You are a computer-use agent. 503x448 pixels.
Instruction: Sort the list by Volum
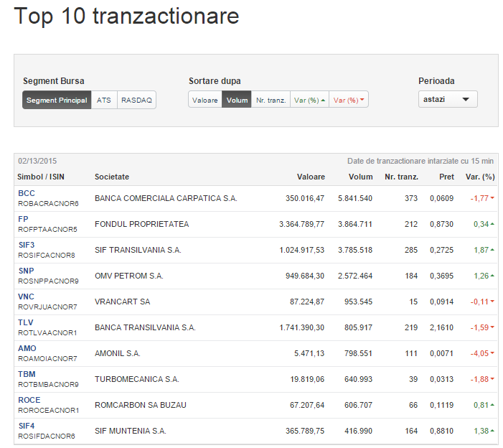(237, 100)
